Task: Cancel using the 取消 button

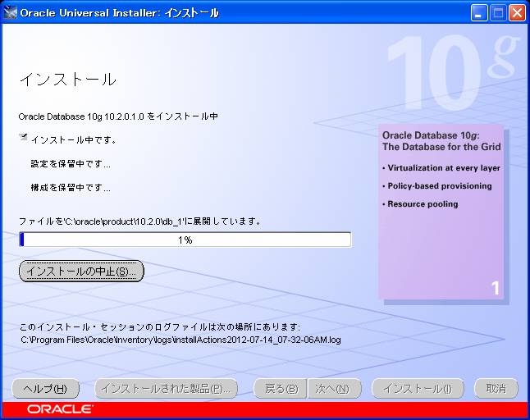Action: (496, 389)
